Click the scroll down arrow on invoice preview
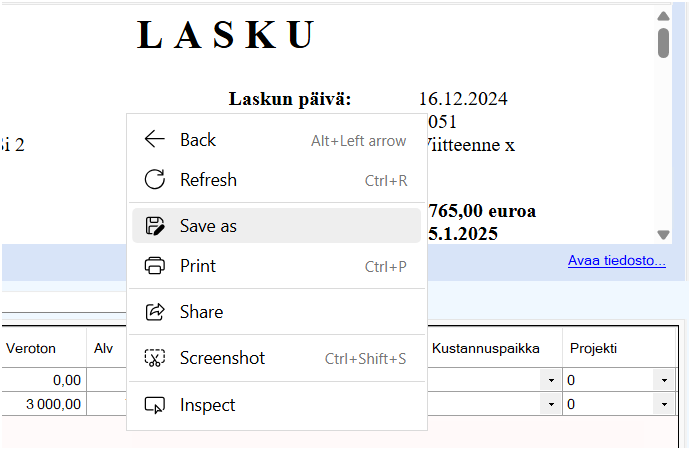The height and width of the screenshot is (450, 691). click(x=663, y=234)
